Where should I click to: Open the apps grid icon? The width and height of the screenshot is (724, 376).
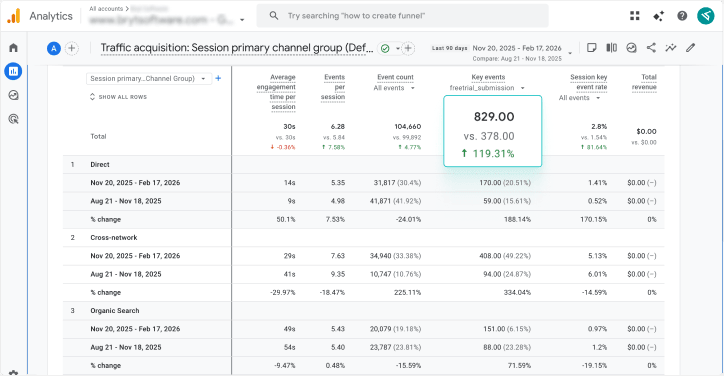click(635, 16)
